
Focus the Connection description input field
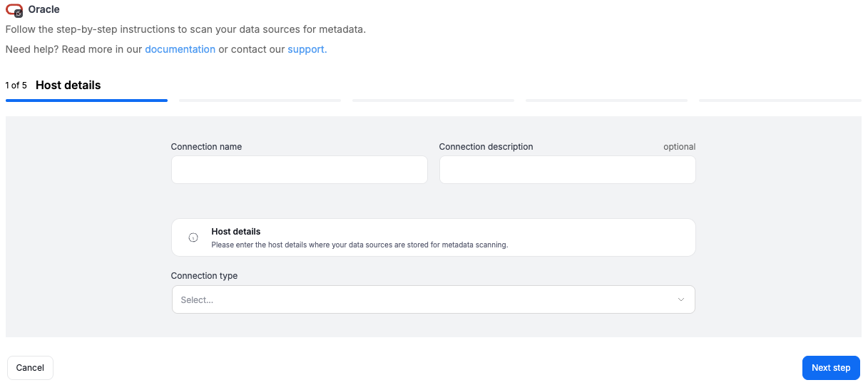567,170
